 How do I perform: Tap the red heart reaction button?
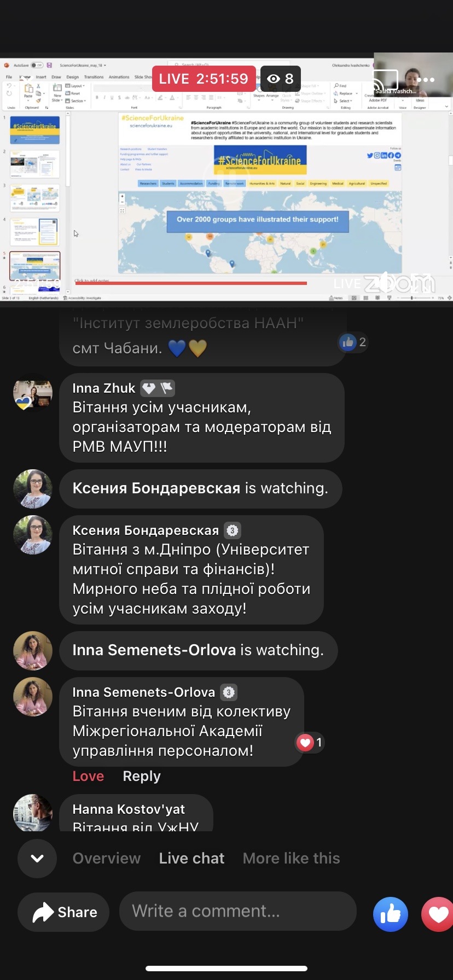pyautogui.click(x=437, y=913)
